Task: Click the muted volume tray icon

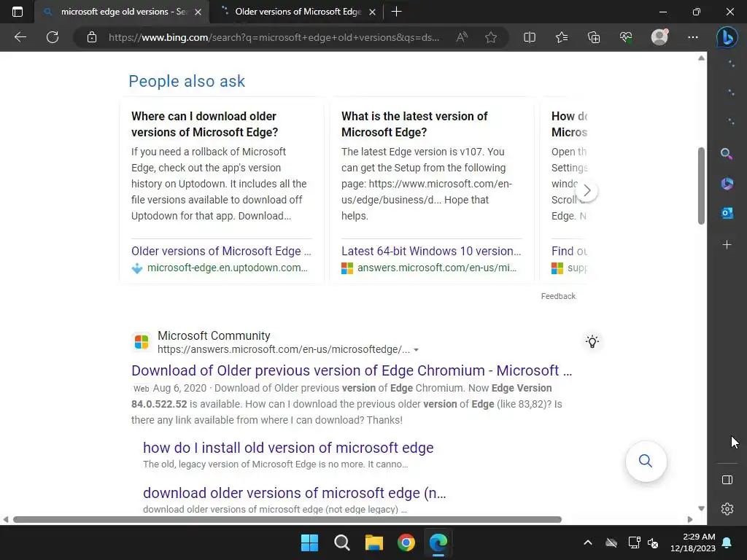Action: (653, 542)
